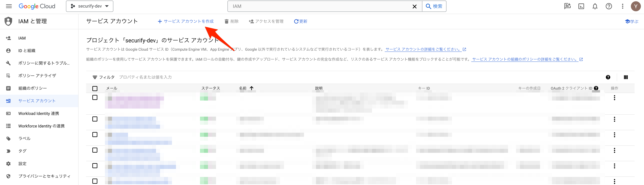Click the IAM と管理 shield icon
The width and height of the screenshot is (644, 185).
point(8,21)
